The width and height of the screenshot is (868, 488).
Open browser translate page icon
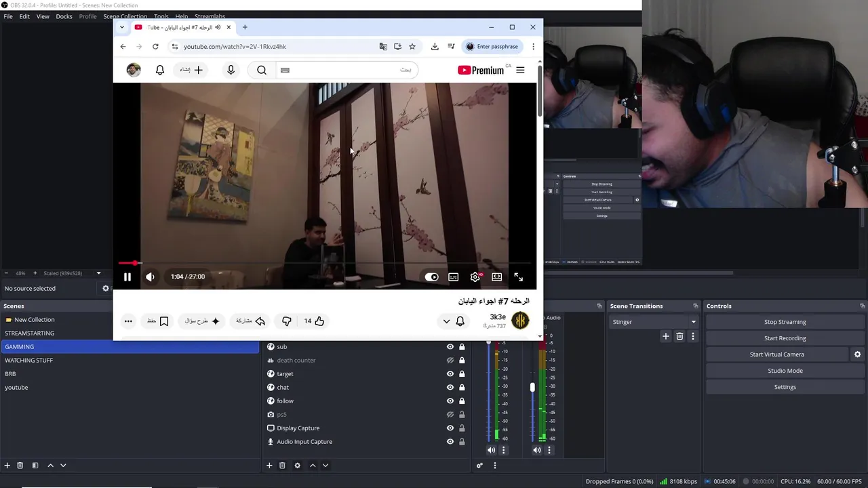(x=383, y=47)
